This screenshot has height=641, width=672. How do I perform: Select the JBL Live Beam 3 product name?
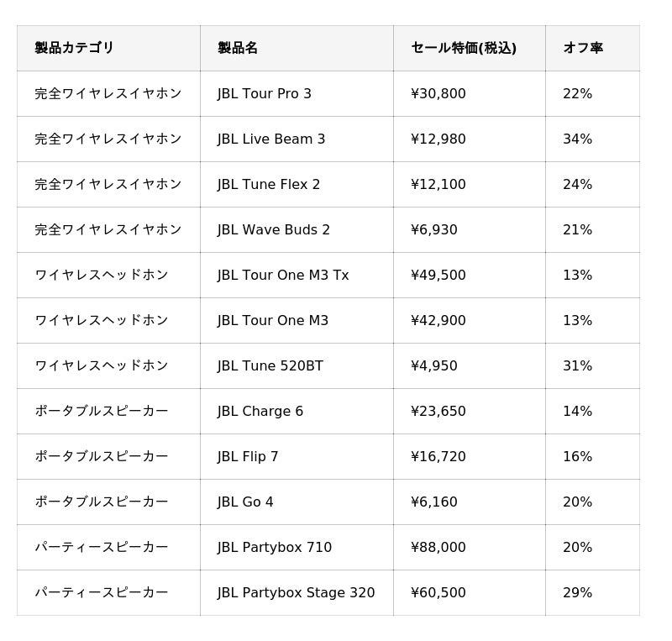point(271,139)
